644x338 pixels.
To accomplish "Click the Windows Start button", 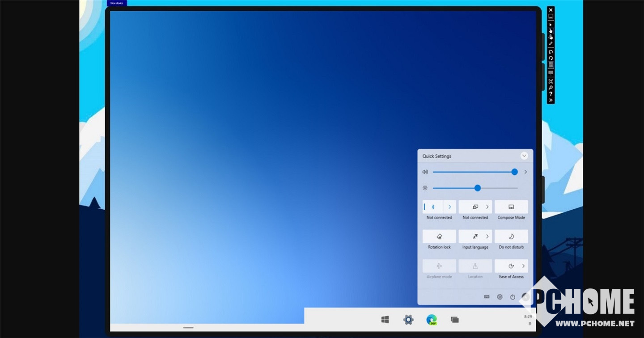I will (385, 319).
